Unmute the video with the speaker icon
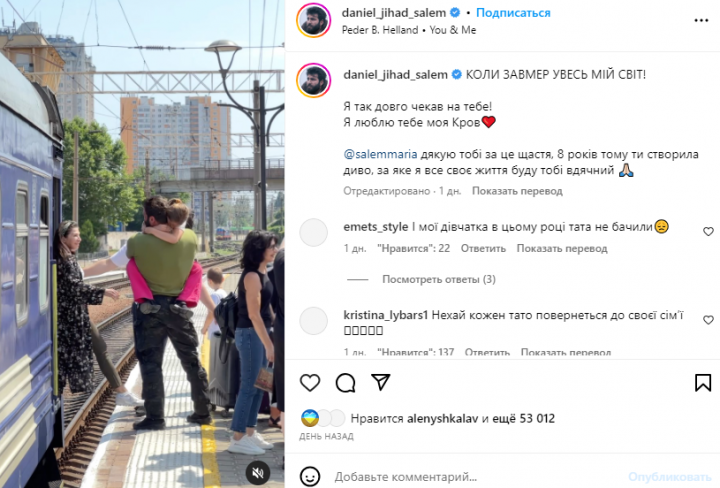Screen dimensions: 720x488 258,472
